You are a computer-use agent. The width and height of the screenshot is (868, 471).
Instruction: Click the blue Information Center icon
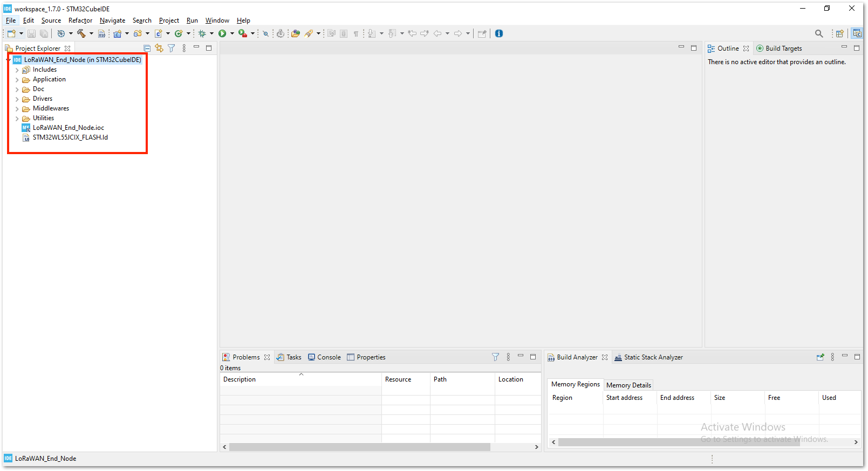499,33
